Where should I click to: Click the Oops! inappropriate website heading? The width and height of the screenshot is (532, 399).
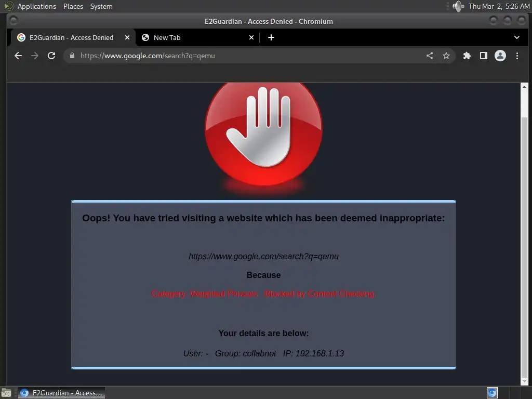pyautogui.click(x=263, y=218)
